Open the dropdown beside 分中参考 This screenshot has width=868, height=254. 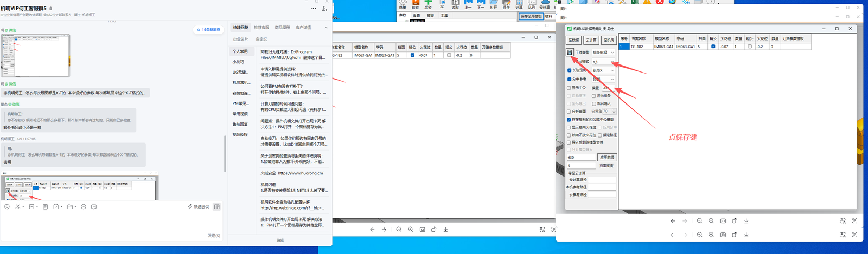pyautogui.click(x=603, y=79)
